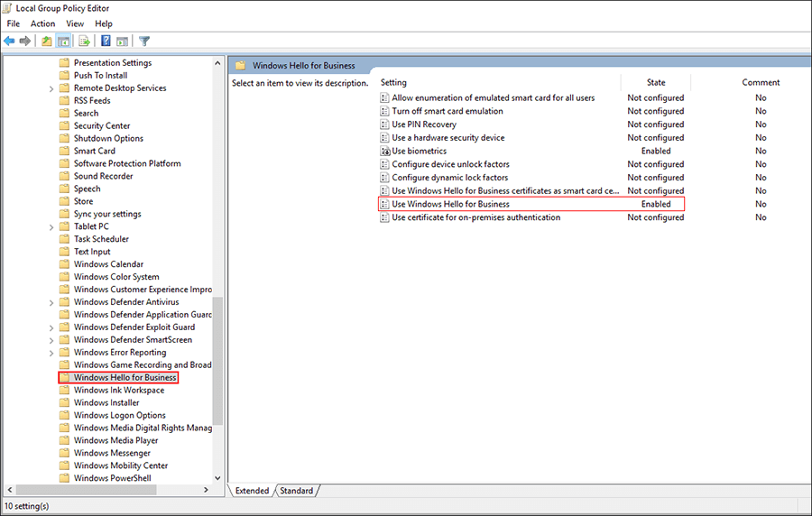Screen dimensions: 812x516
Task: Select the Task Scheduler folder
Action: (x=101, y=239)
